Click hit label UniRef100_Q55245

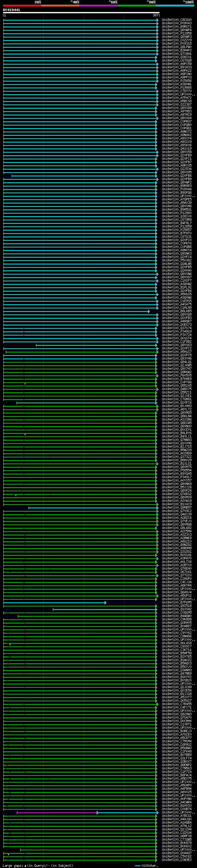(176, 386)
